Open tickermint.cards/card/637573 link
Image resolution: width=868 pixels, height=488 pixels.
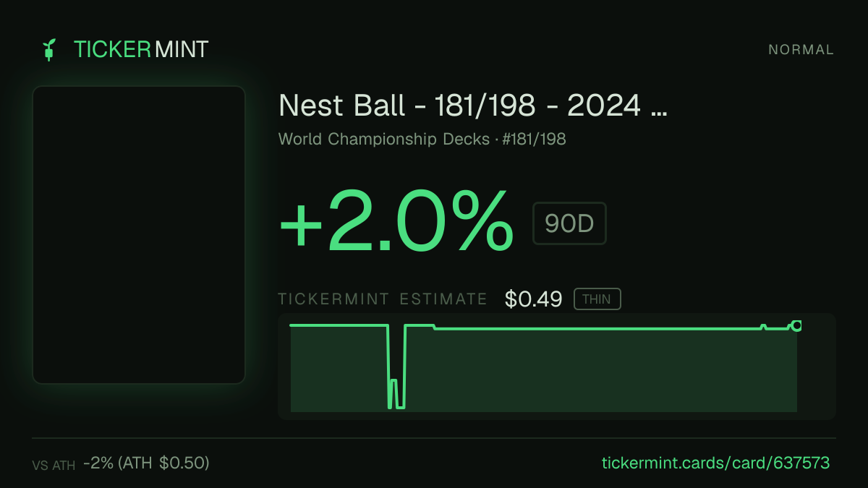click(715, 463)
